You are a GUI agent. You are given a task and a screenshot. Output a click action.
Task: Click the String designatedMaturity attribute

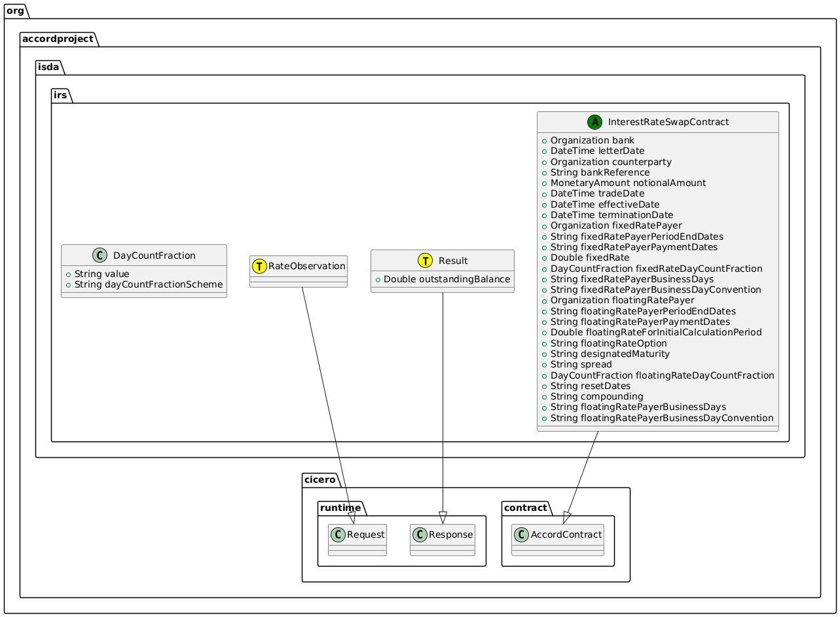tap(610, 354)
